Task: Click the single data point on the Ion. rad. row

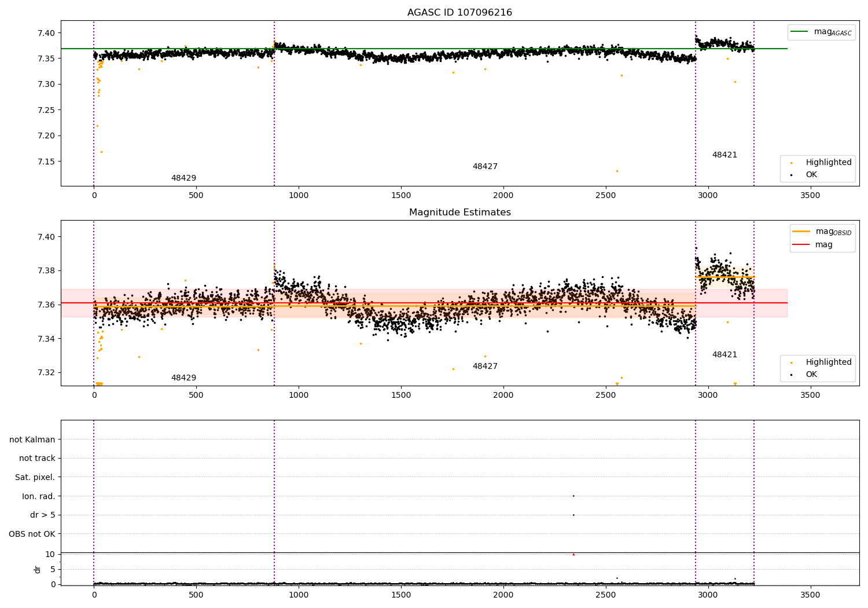Action: coord(573,496)
